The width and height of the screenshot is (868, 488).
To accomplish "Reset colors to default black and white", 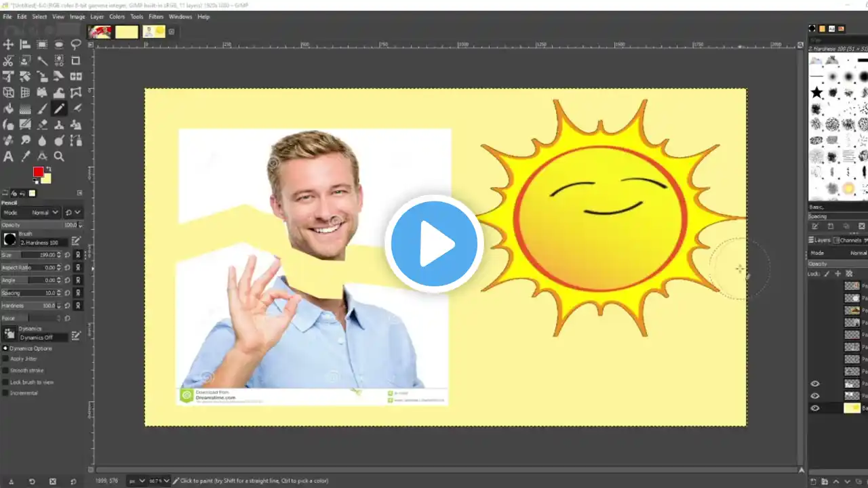I will tap(35, 181).
